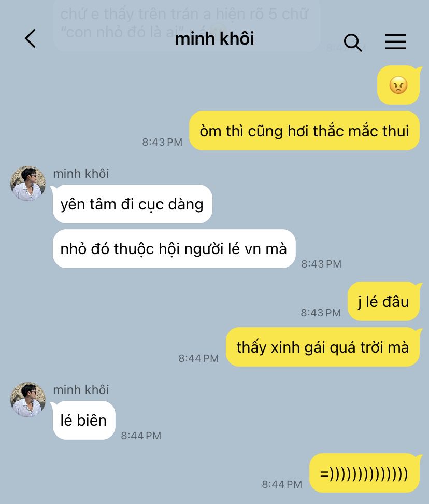Viewport: 429px width, 504px height.
Task: Tap the chat title 'minh khôi'
Action: (214, 38)
